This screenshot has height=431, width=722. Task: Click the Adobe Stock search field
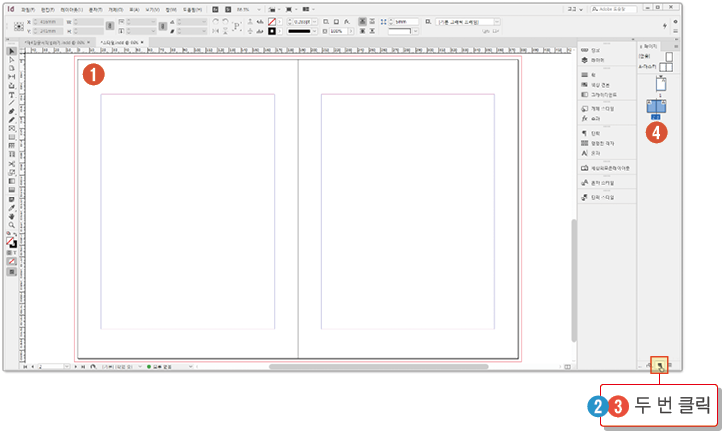click(x=614, y=9)
